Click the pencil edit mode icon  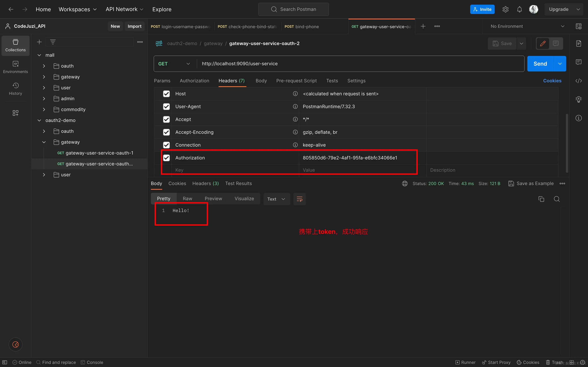[542, 43]
